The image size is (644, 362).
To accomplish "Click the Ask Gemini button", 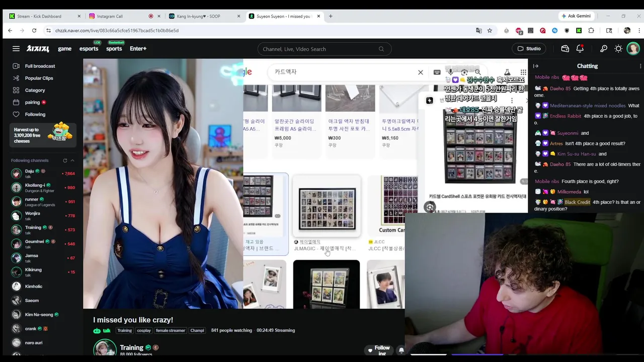I will click(576, 16).
